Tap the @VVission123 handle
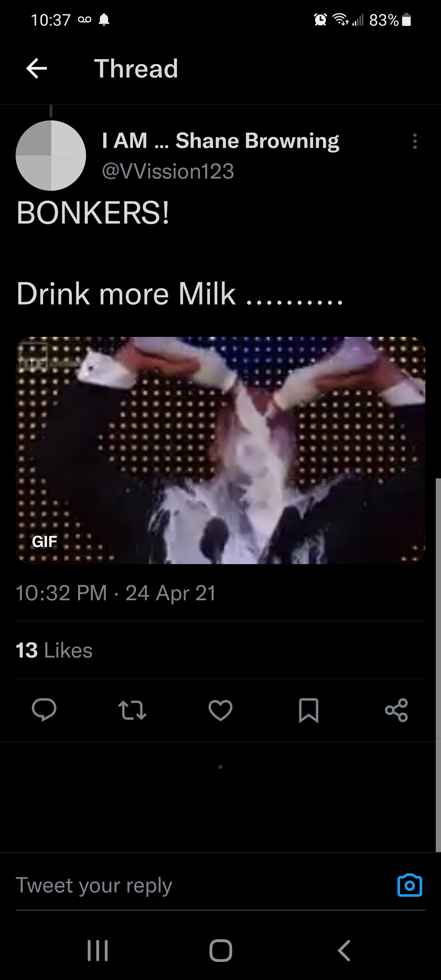This screenshot has width=441, height=980. [x=168, y=171]
